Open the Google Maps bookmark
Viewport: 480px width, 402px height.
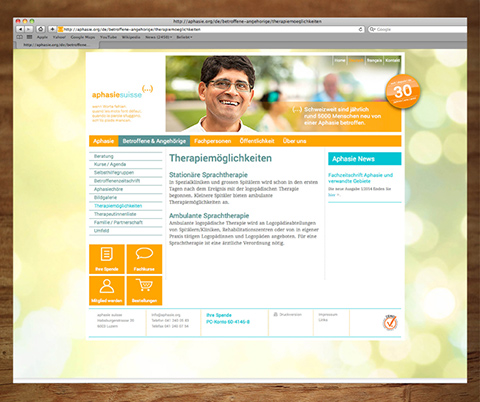(83, 37)
